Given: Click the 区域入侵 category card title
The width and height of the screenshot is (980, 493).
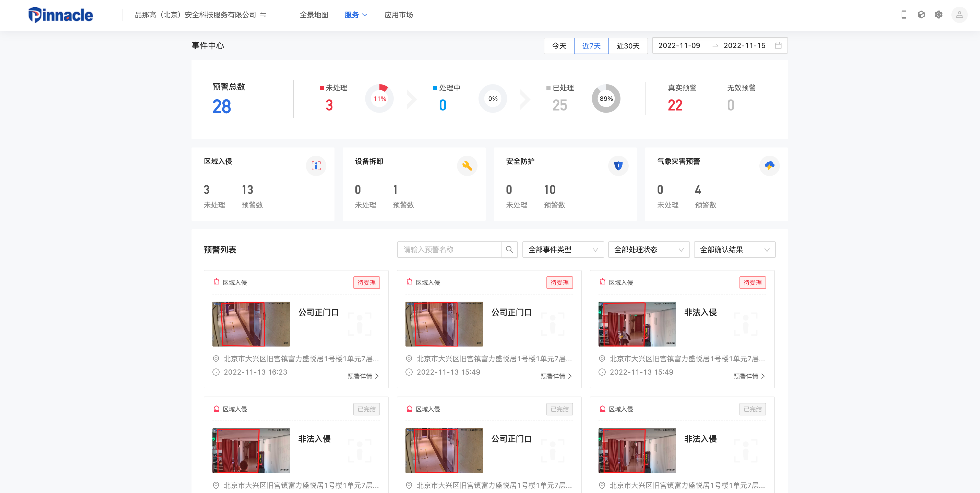Looking at the screenshot, I should (x=218, y=161).
